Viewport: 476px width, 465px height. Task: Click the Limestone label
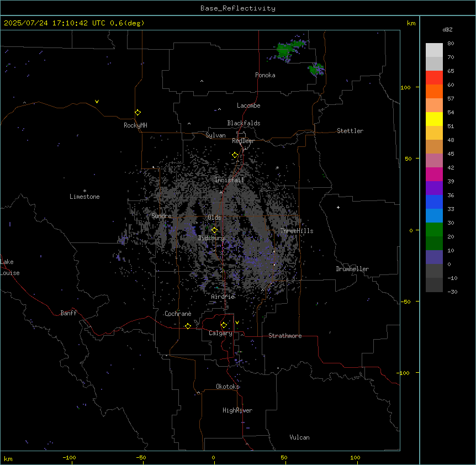(x=84, y=197)
